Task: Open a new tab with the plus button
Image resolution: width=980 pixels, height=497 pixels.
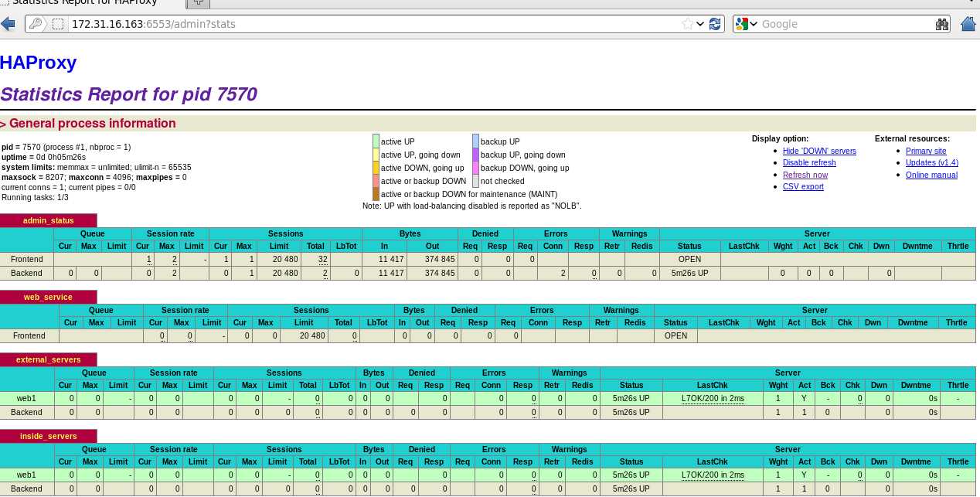Action: [x=199, y=3]
